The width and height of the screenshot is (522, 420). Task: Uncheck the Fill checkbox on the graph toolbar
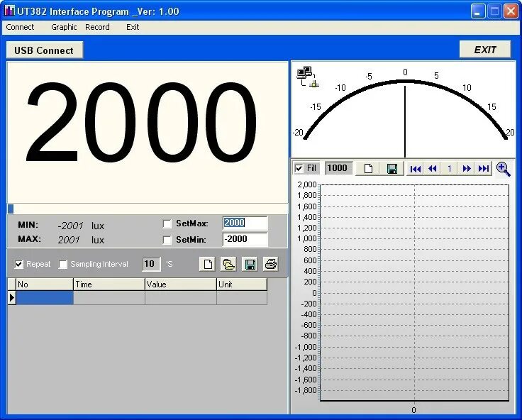(x=299, y=168)
